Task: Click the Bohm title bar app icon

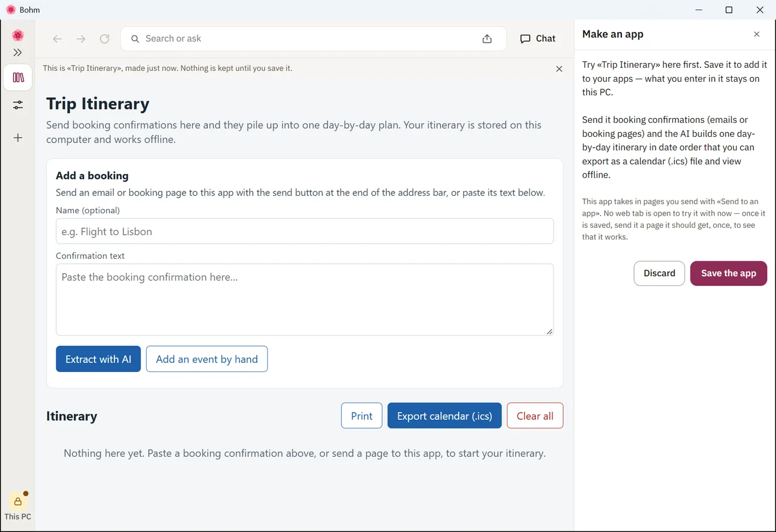Action: click(x=11, y=10)
